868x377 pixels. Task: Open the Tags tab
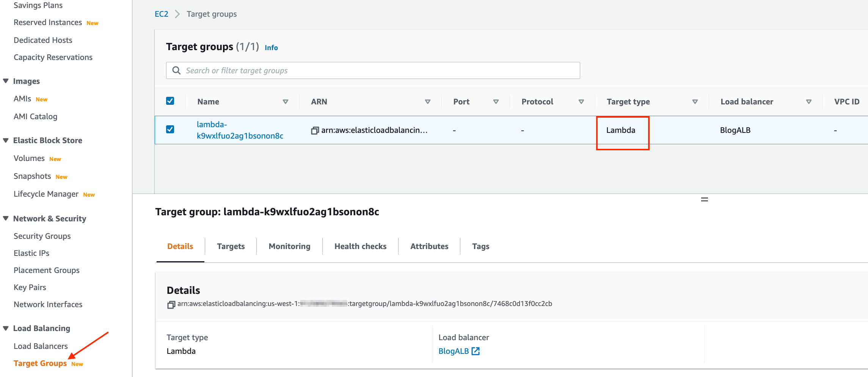(x=481, y=246)
